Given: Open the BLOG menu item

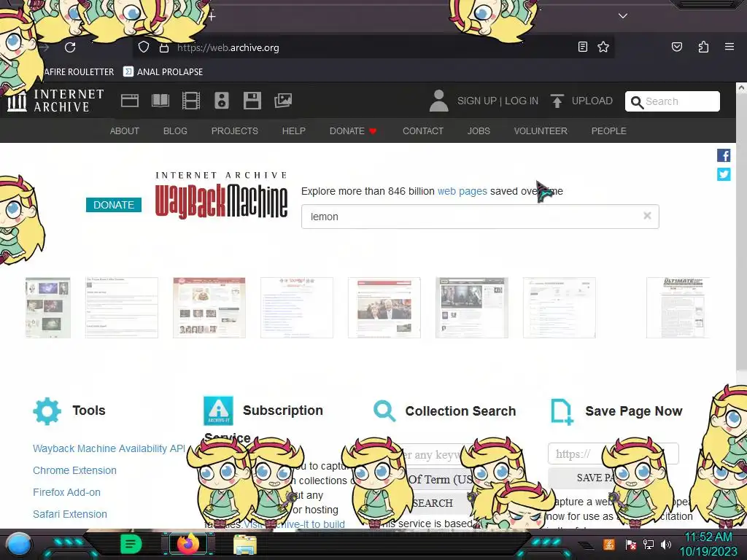Looking at the screenshot, I should pyautogui.click(x=175, y=131).
